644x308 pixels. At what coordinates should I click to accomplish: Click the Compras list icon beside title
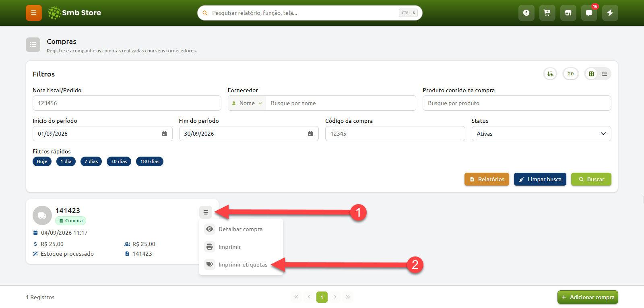[33, 45]
